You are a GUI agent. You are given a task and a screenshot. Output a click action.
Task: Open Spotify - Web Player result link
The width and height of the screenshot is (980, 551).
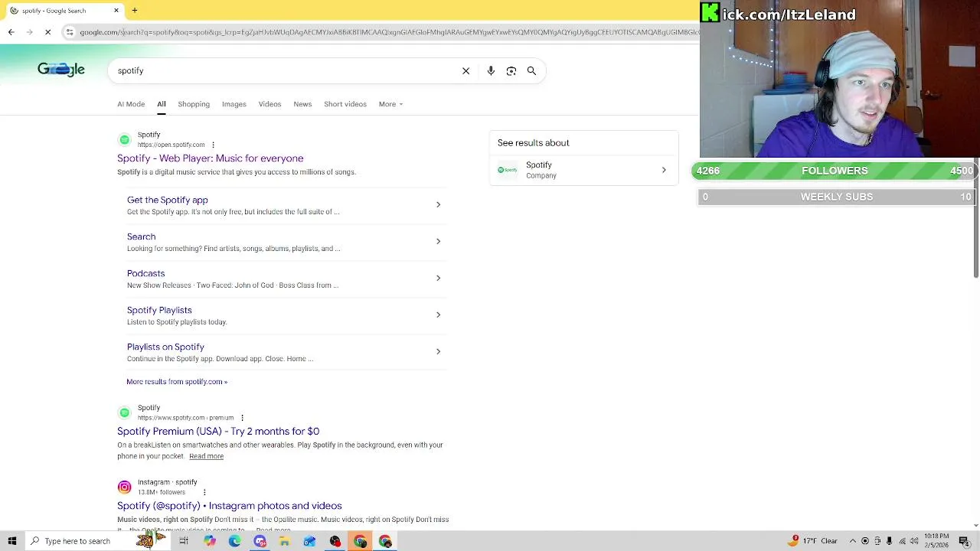211,158
